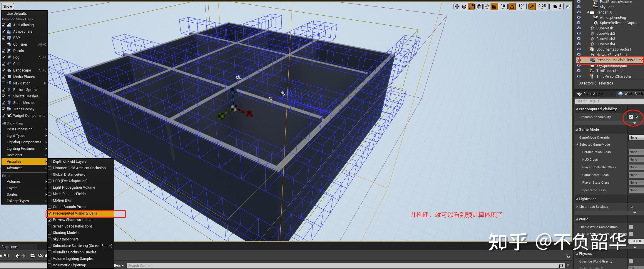Screen dimensions: 644x269
Task: Select the Rotate tool icon
Action: (x=464, y=6)
